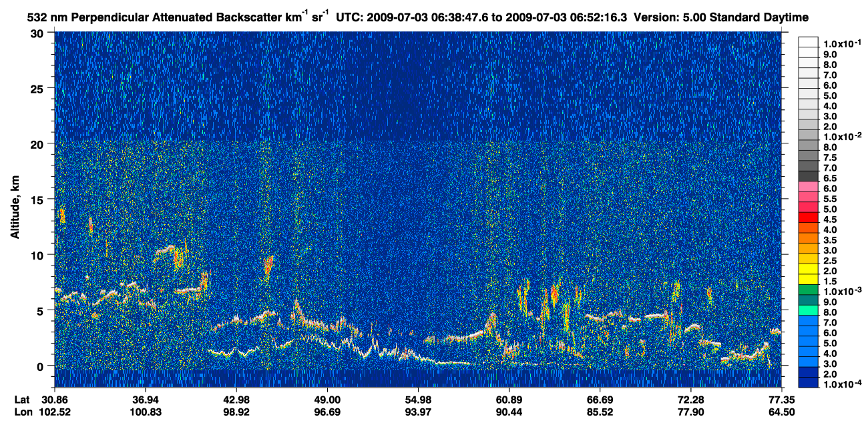Image resolution: width=868 pixels, height=445 pixels.
Task: Click latitude value "42.98"
Action: [x=236, y=400]
